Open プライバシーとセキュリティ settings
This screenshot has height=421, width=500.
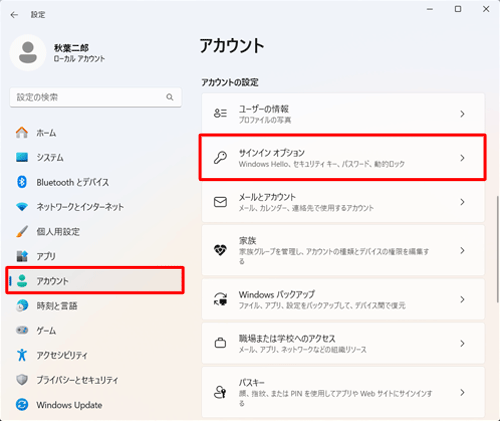pos(95,380)
